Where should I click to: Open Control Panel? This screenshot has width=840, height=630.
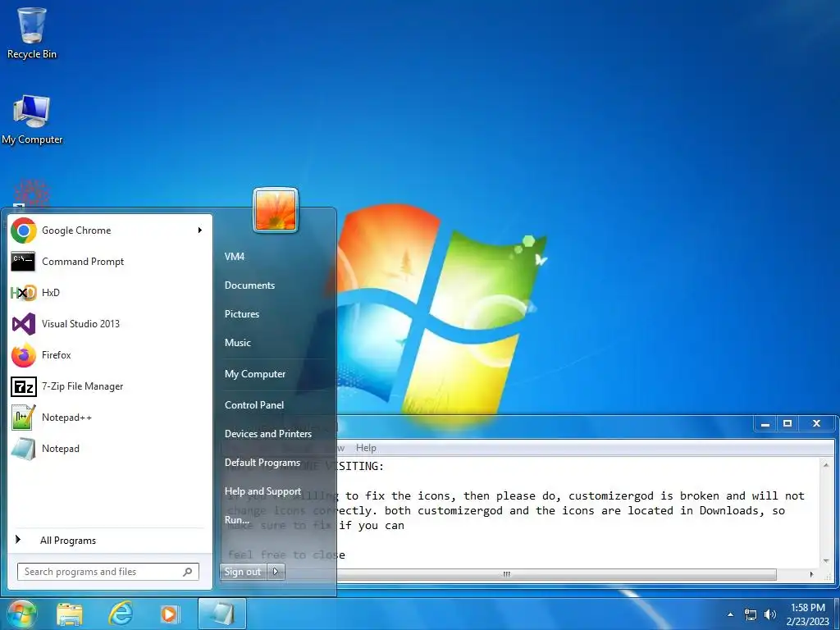[254, 405]
